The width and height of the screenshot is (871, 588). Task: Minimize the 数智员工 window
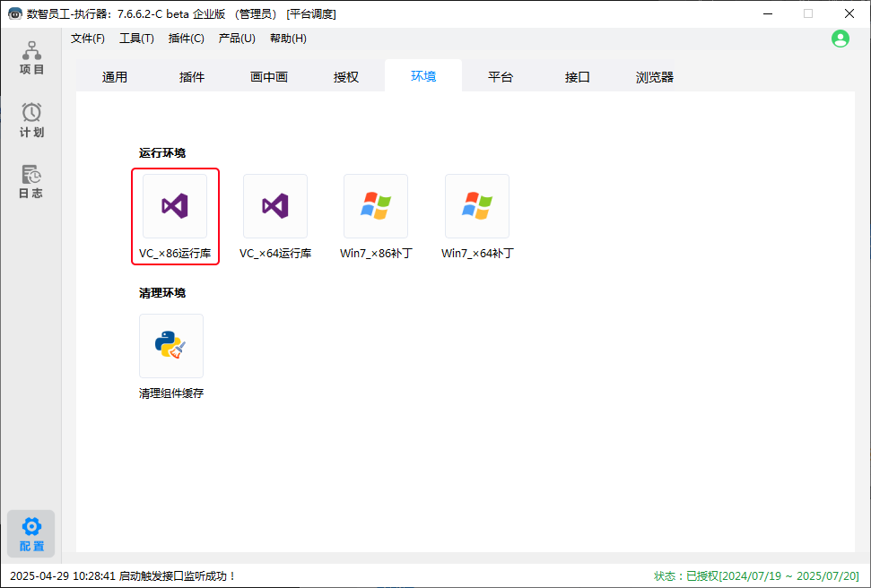click(768, 13)
